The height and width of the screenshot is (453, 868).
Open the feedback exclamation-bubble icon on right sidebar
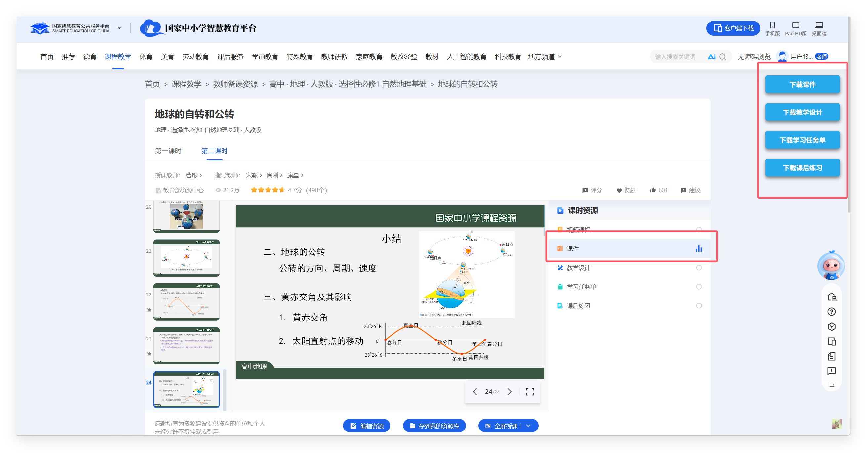click(831, 371)
